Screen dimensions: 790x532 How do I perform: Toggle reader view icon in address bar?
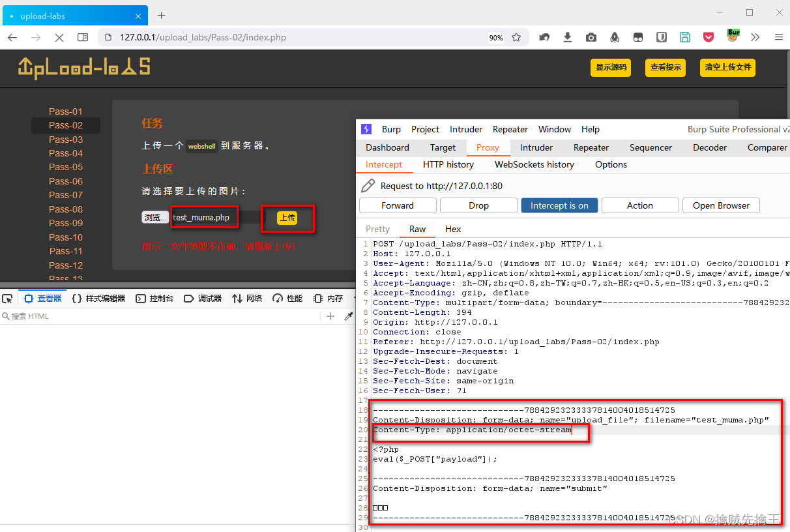[83, 37]
